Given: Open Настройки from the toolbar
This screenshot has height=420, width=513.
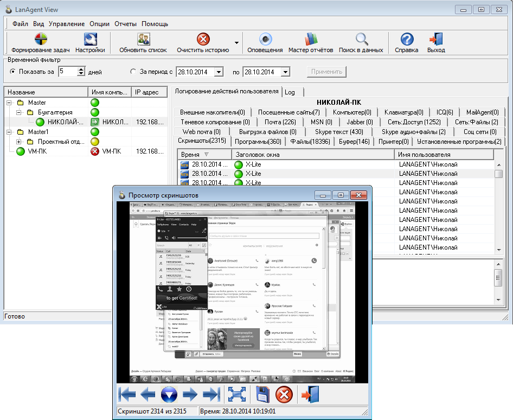Looking at the screenshot, I should (x=90, y=40).
